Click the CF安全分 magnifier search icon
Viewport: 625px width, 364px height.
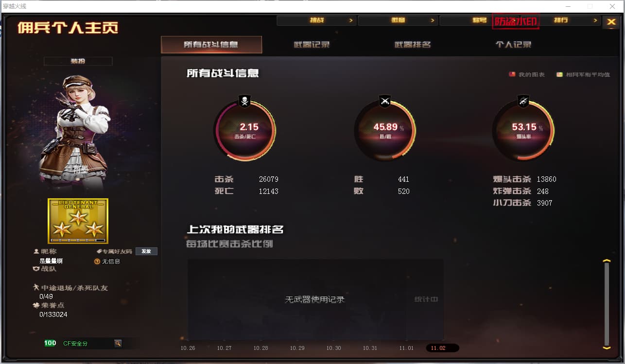coord(118,343)
